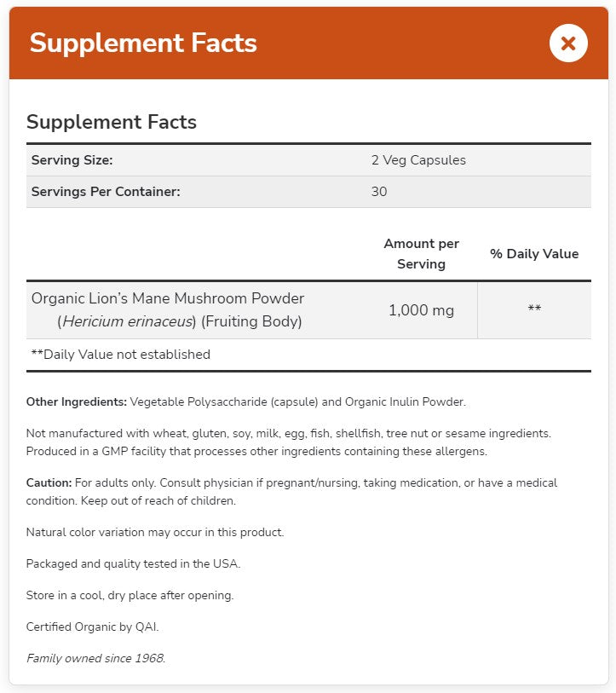This screenshot has height=693, width=616.
Task: Click the Certified Organic by QAI text
Action: (x=92, y=627)
